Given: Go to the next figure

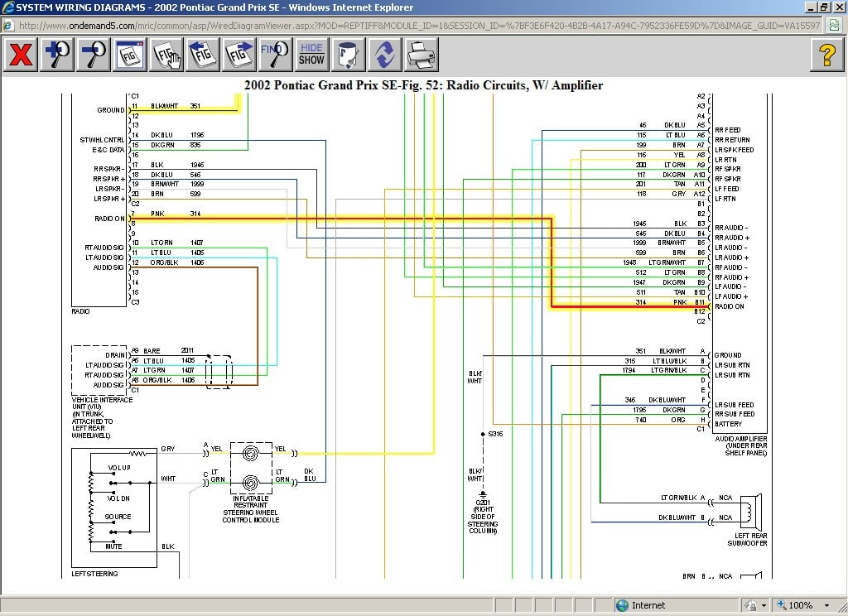Looking at the screenshot, I should tap(238, 54).
